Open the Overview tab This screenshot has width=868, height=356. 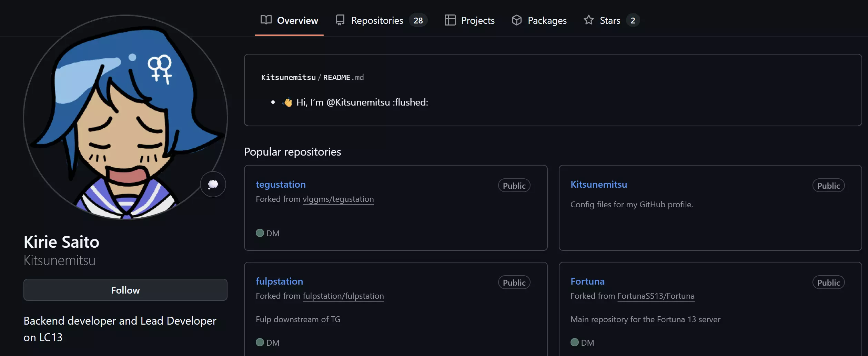click(289, 20)
